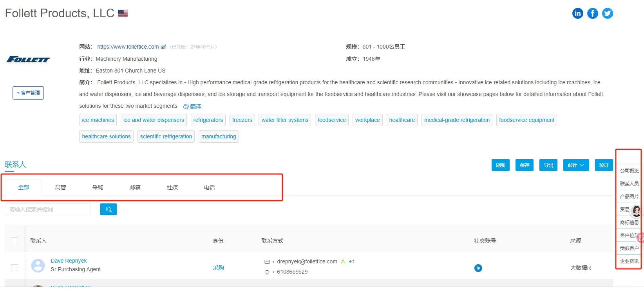644x292 pixels.
Task: Click the US flag icon by company name
Action: 123,13
